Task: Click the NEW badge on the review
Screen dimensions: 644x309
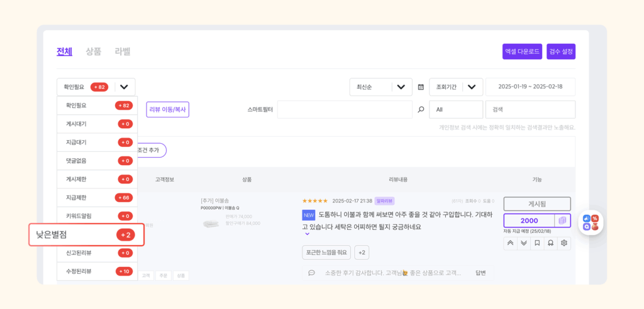Action: (308, 215)
